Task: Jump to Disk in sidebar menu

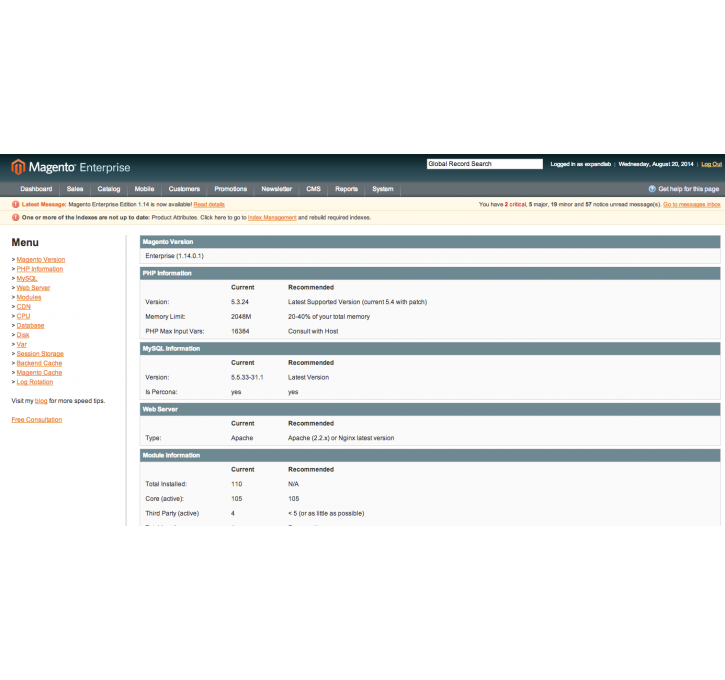Action: coord(23,335)
